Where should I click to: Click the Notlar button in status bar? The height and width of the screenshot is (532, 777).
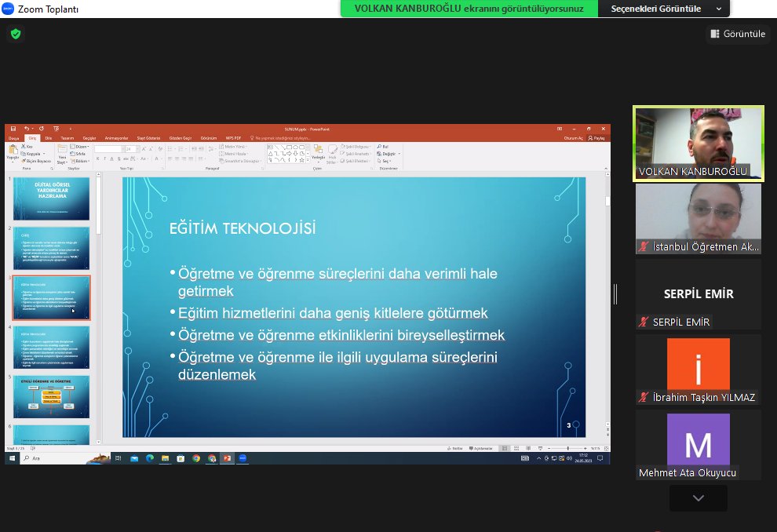coord(455,448)
